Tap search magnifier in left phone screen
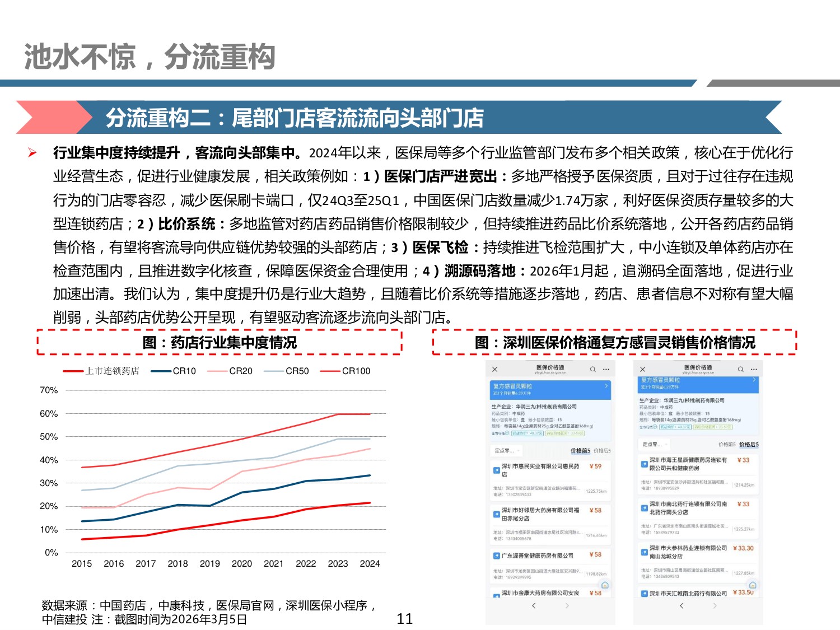This screenshot has width=840, height=630. 592,370
